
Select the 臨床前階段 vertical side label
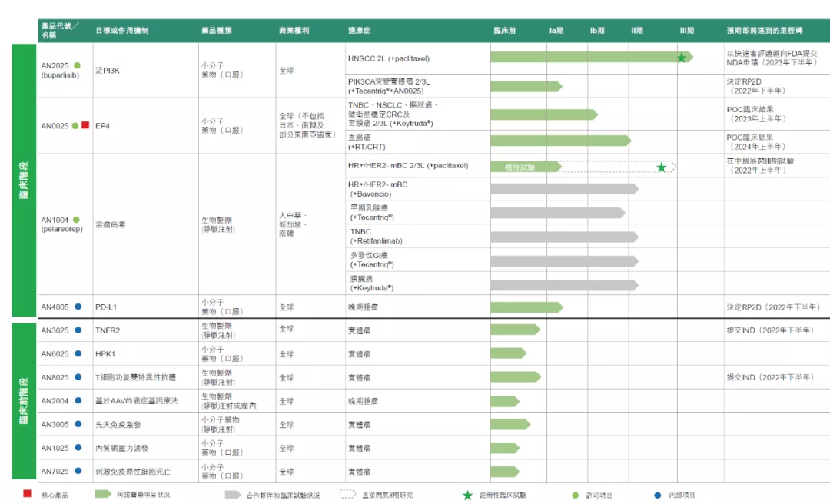[25, 401]
